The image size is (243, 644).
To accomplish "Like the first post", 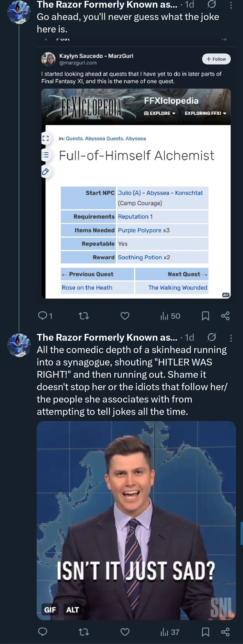I will coord(125,316).
